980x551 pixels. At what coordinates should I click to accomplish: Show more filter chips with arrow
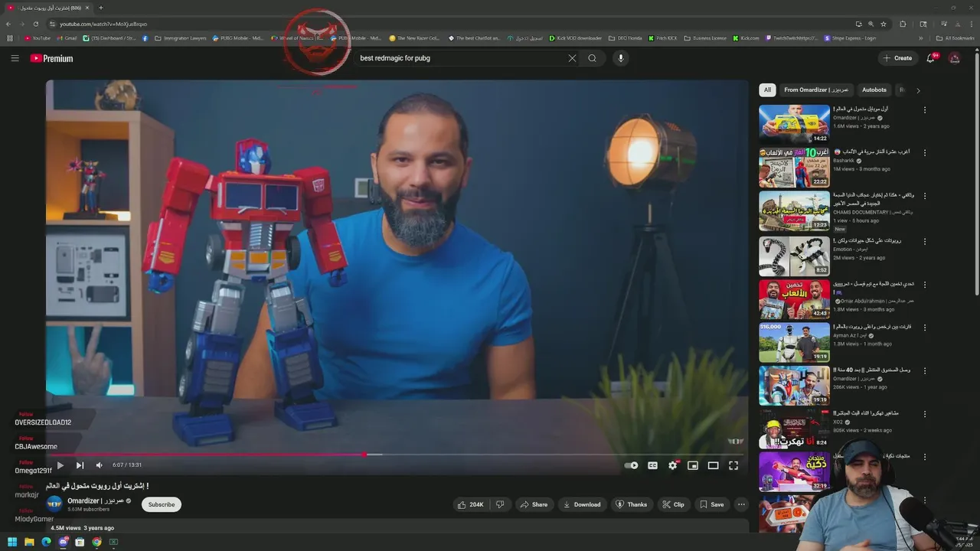[x=918, y=90]
